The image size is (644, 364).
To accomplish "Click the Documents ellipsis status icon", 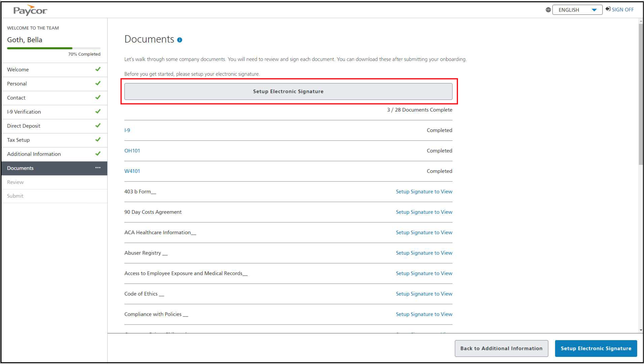I will point(98,168).
